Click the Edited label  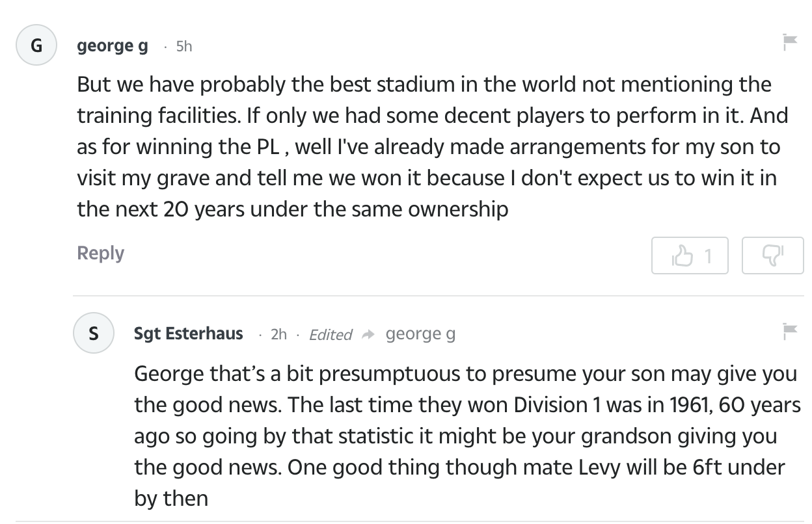(330, 335)
